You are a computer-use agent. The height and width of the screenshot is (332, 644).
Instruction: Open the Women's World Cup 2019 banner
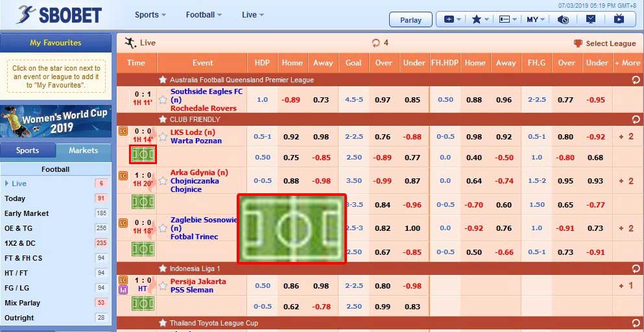[x=55, y=121]
